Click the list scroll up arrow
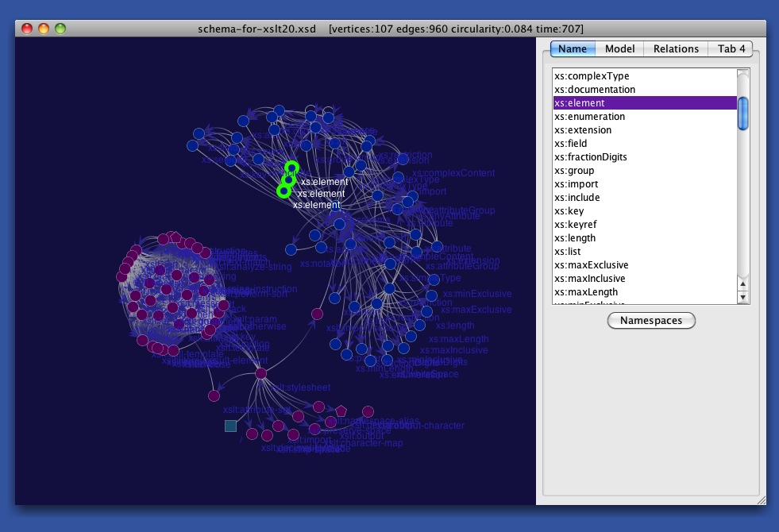The height and width of the screenshot is (532, 779). click(x=742, y=284)
